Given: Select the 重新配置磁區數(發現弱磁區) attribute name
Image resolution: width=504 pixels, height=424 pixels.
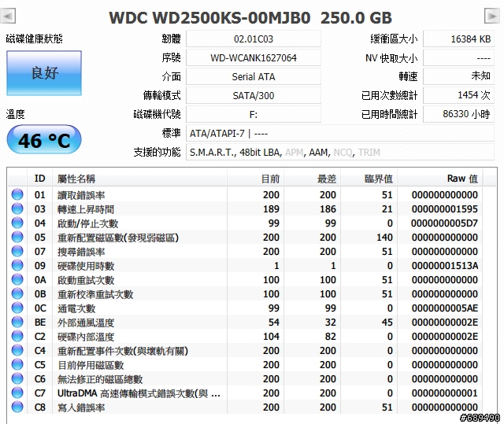Looking at the screenshot, I should (118, 238).
